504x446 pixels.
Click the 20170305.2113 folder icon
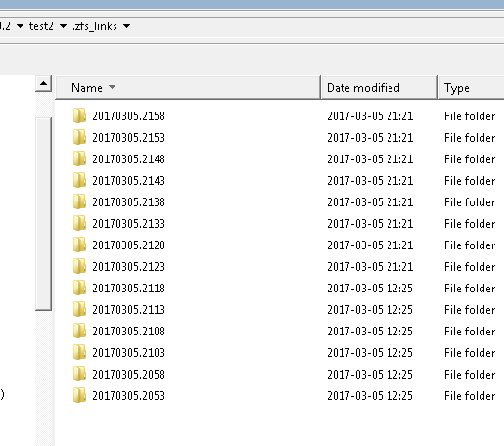pyautogui.click(x=79, y=309)
